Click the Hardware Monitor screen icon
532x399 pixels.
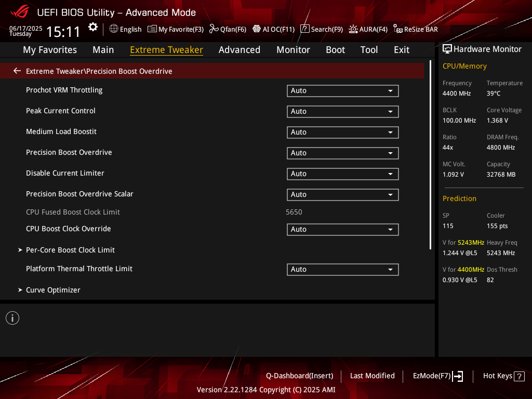point(447,49)
